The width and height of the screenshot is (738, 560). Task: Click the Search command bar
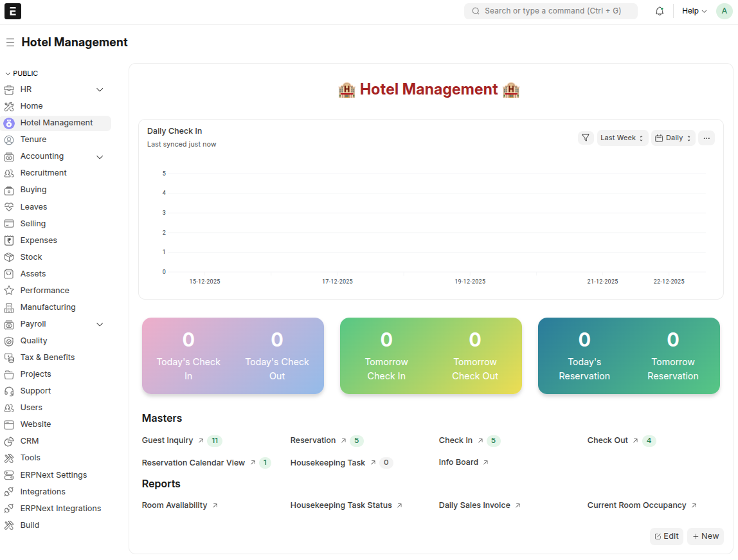(550, 11)
